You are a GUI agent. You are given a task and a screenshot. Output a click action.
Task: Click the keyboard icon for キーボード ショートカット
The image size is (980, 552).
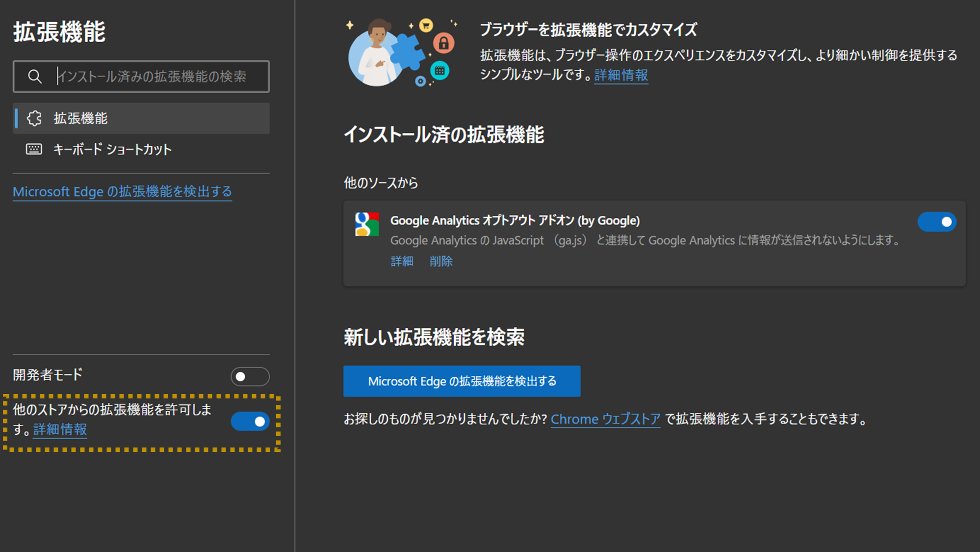[34, 150]
